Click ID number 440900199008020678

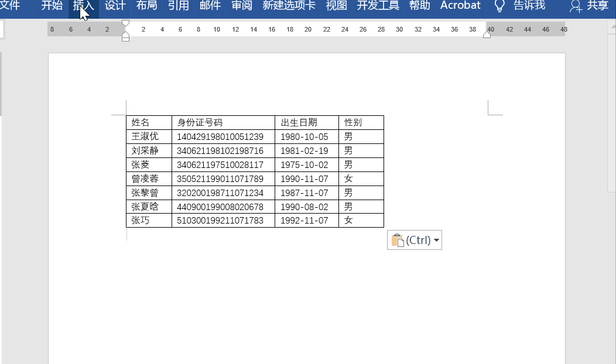[x=220, y=207]
